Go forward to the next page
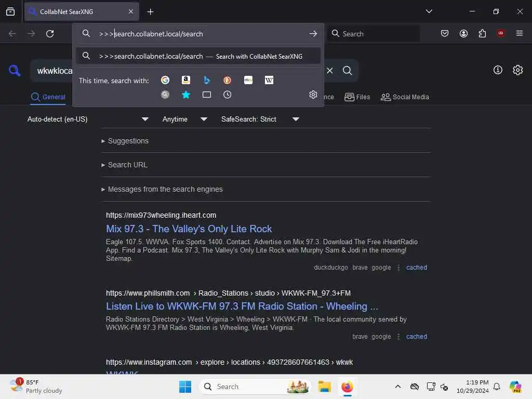 31,34
